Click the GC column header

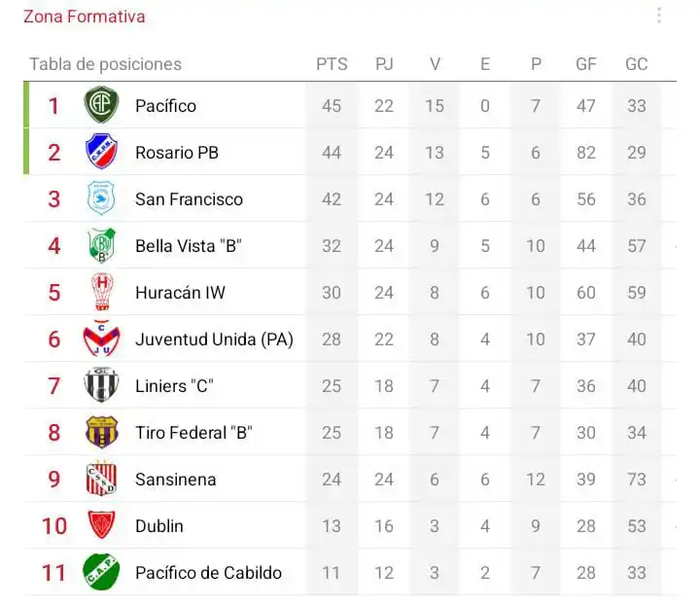click(x=636, y=64)
